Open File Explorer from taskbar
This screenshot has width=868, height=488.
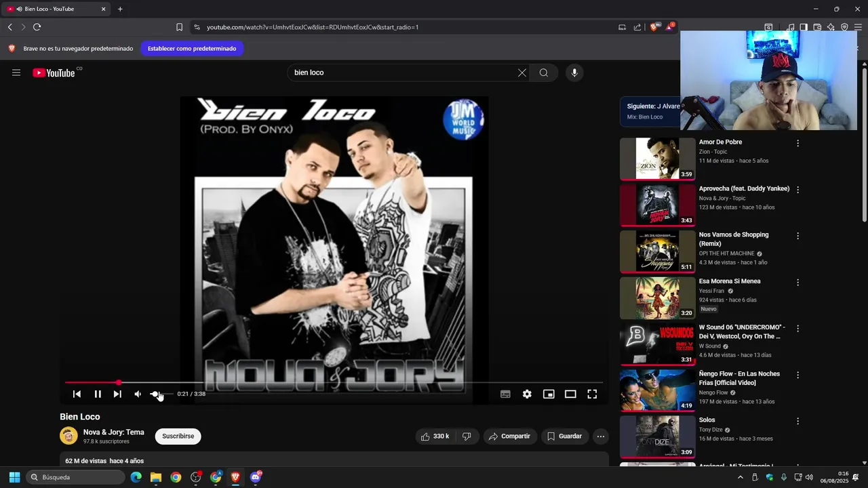[x=156, y=477]
